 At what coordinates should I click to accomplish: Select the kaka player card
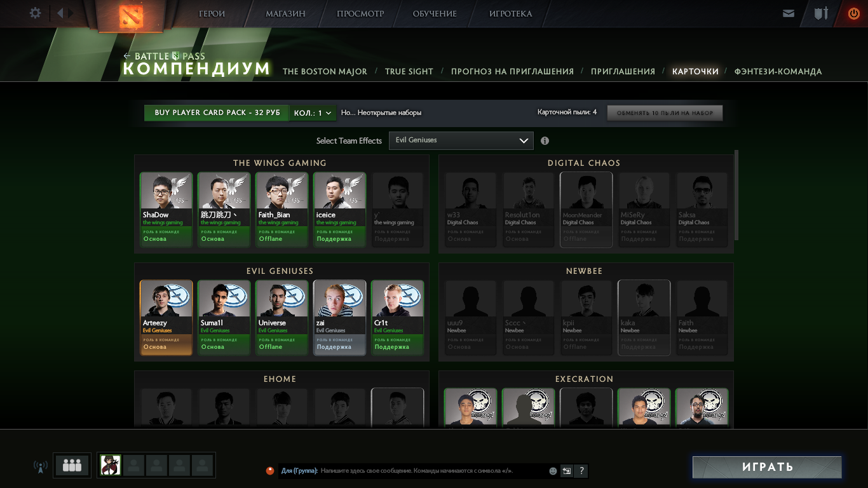644,318
